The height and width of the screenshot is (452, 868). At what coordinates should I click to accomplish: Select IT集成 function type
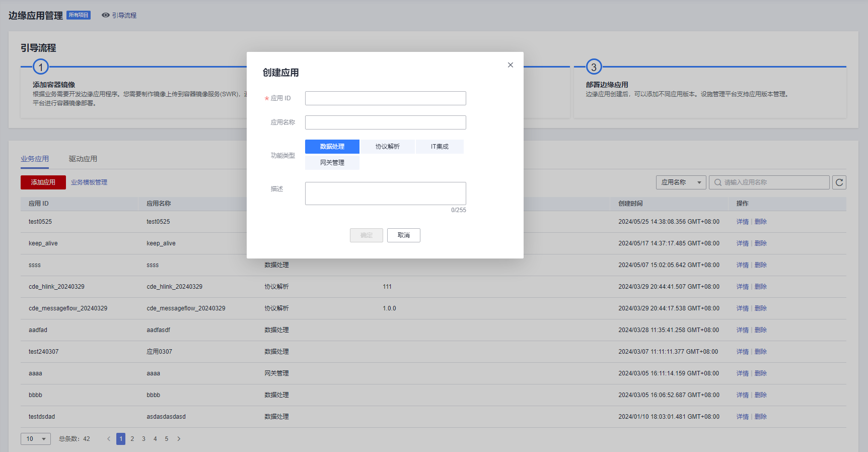(x=440, y=147)
